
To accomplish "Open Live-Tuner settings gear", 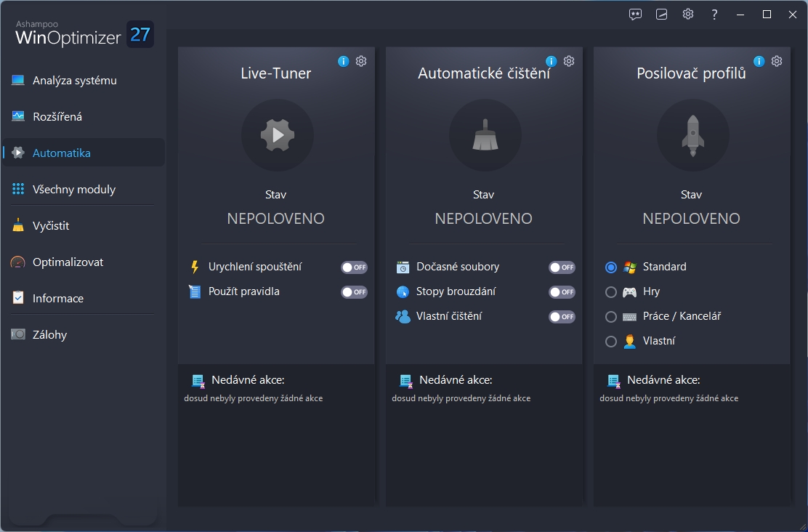I will (361, 61).
